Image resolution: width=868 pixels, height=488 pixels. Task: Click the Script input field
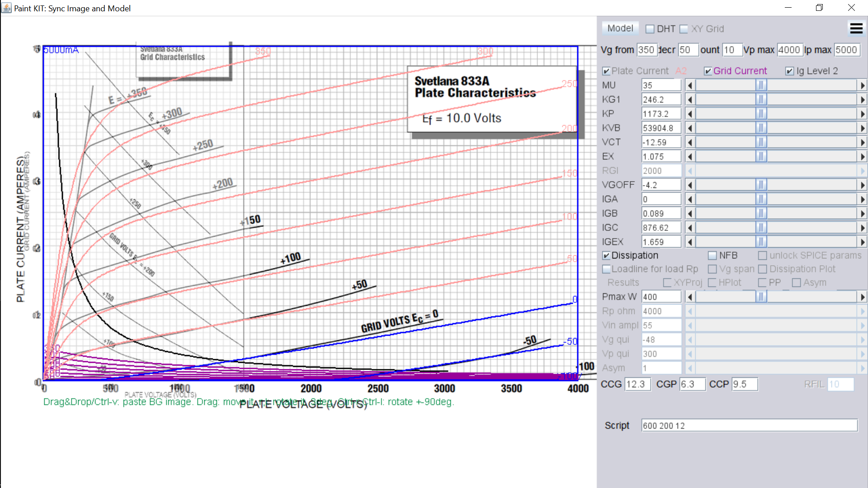point(750,426)
